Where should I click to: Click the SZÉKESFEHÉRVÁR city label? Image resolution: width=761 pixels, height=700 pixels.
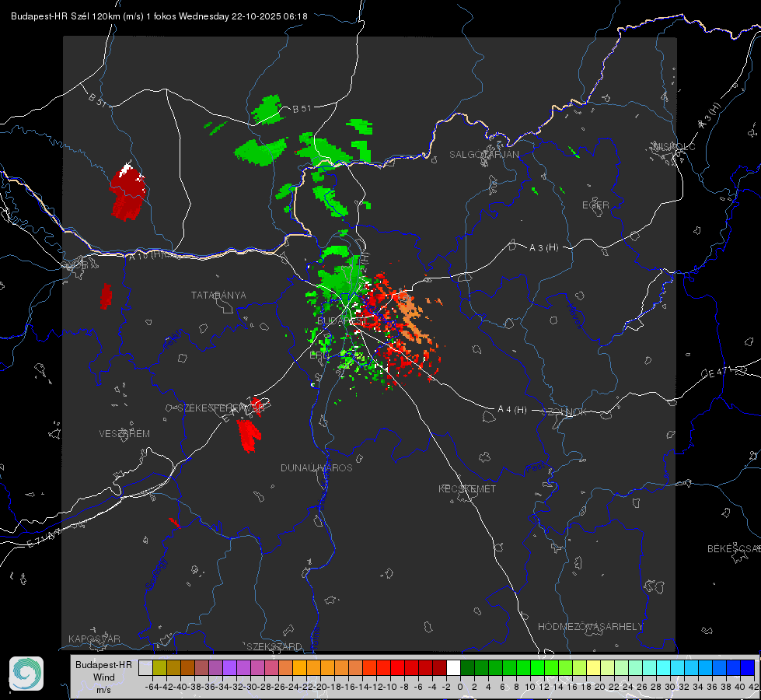coord(220,408)
